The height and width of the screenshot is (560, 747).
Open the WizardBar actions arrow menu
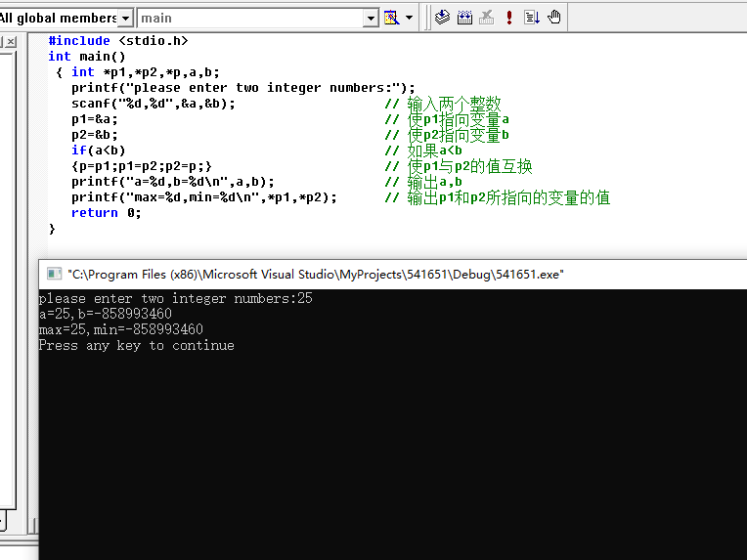click(x=410, y=18)
